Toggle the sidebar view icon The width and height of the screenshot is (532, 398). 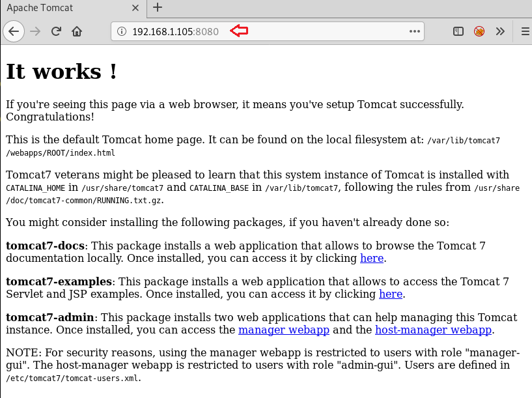(x=458, y=31)
